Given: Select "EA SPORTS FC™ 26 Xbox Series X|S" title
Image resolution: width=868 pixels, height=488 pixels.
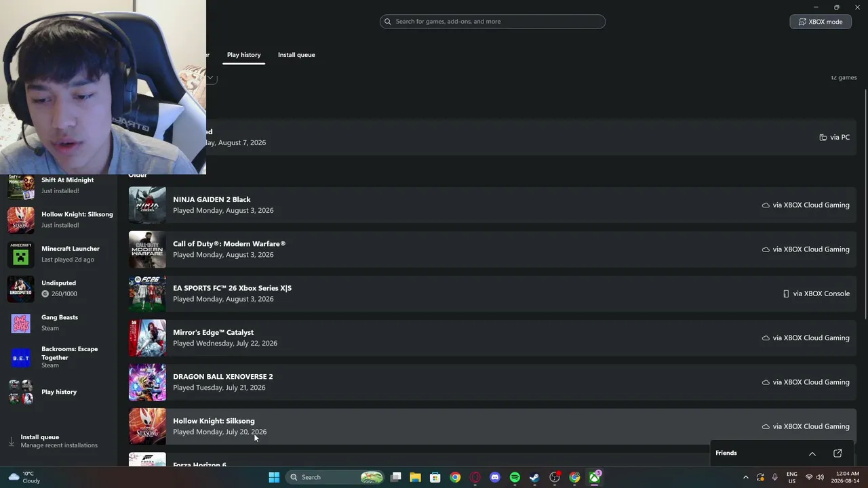Looking at the screenshot, I should point(232,288).
